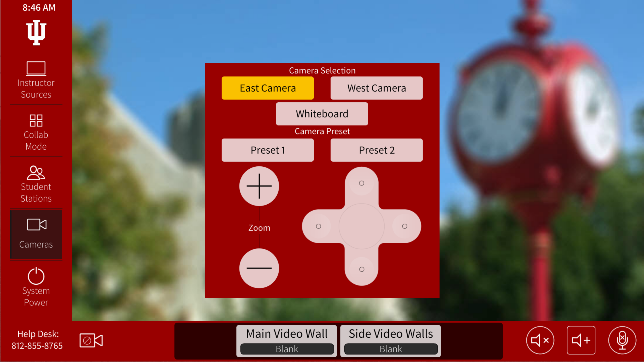The image size is (644, 362).
Task: Apply Camera Preset 2
Action: (376, 150)
